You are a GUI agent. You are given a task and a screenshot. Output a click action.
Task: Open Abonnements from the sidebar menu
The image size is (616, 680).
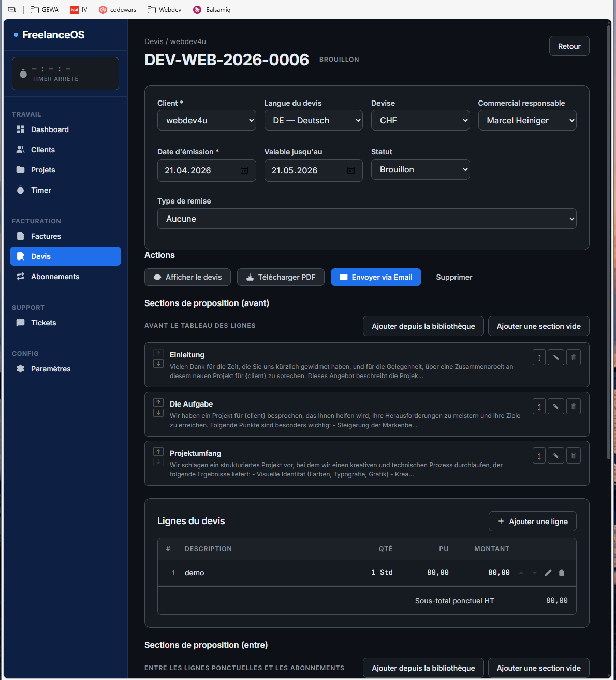(x=55, y=277)
